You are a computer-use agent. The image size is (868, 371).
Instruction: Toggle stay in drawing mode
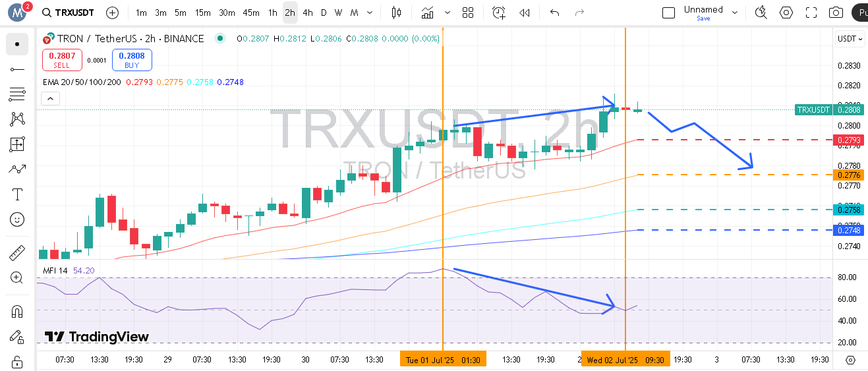coord(17,337)
